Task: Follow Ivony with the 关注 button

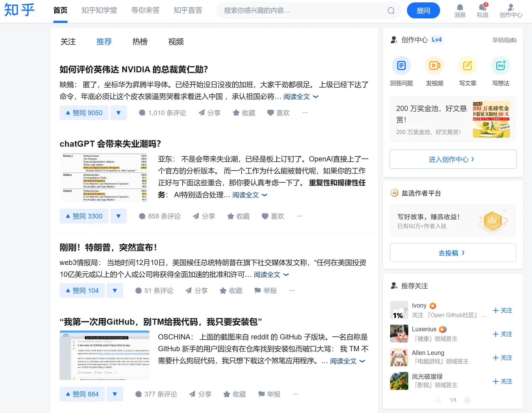Action: point(502,310)
